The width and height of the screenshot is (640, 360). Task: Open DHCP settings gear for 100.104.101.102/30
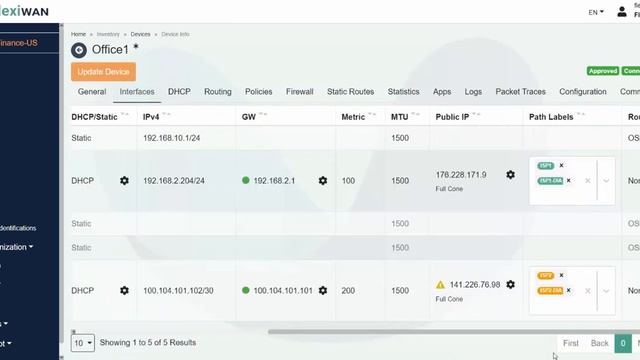point(124,290)
